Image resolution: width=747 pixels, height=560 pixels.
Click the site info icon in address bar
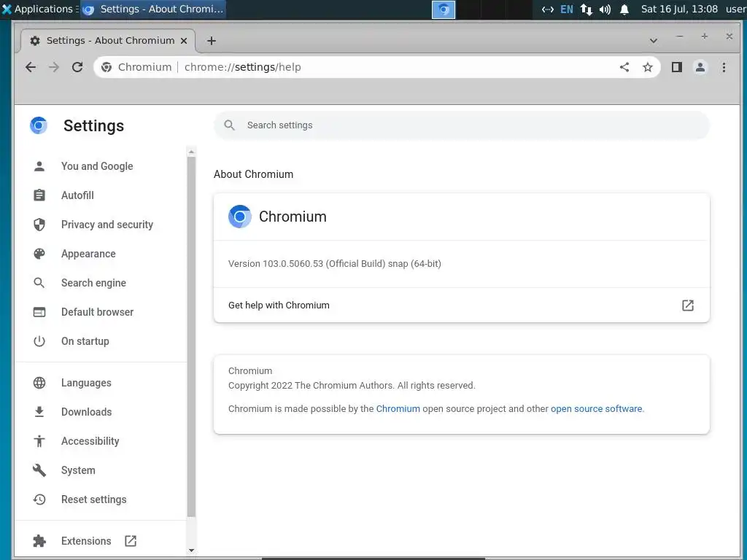107,67
